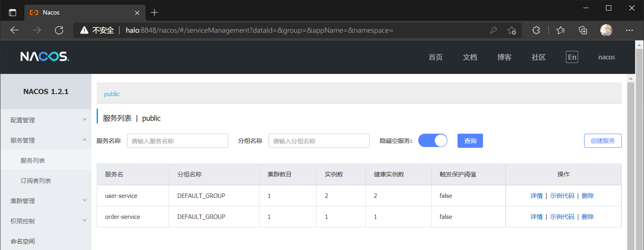Toggle the 隐藏空服务 switch
This screenshot has width=644, height=250.
(433, 141)
